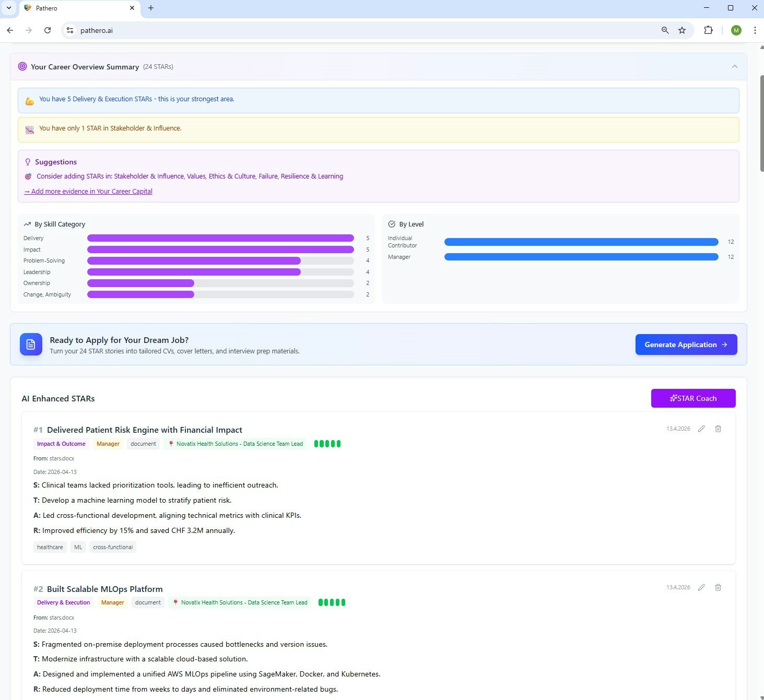This screenshot has width=764, height=700.
Task: Click the Pathero browser tab
Action: point(80,8)
